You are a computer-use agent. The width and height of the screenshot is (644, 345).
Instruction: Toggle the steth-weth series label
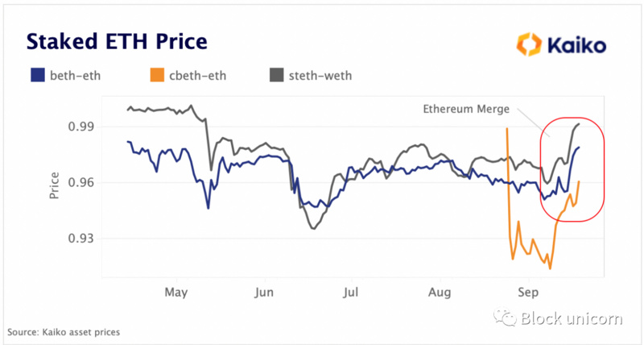[320, 76]
